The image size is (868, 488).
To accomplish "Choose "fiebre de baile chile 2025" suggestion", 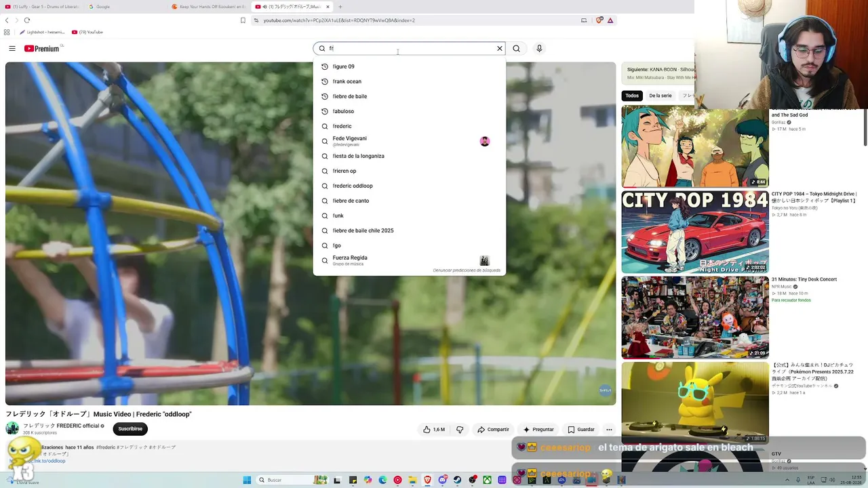I will [x=410, y=230].
